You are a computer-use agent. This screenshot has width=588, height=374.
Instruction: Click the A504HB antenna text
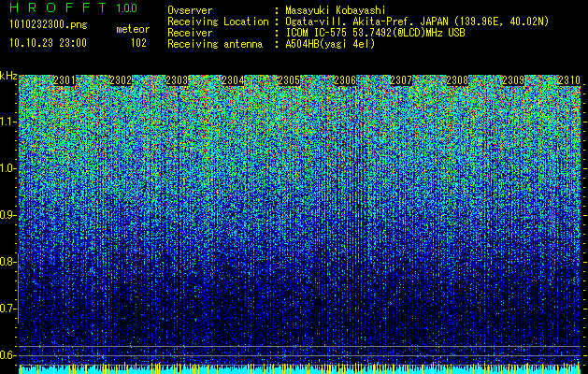[x=330, y=44]
